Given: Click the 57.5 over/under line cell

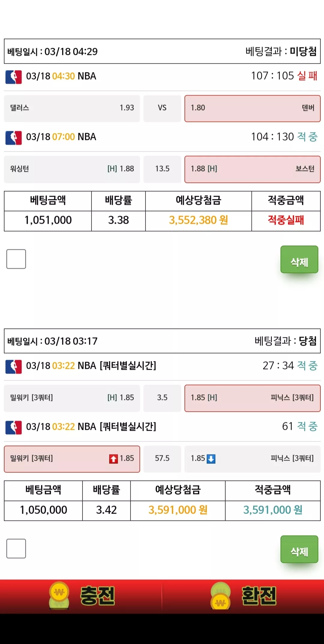Looking at the screenshot, I should pos(162,459).
